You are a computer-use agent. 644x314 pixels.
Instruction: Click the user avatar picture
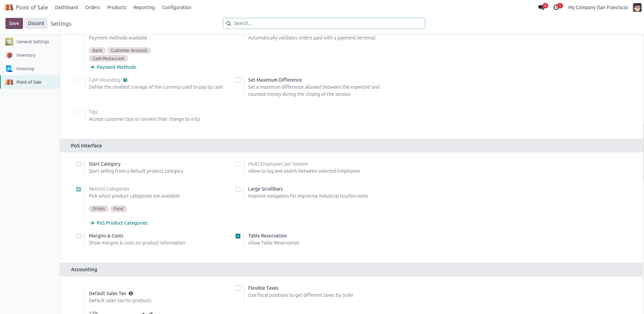pos(637,7)
